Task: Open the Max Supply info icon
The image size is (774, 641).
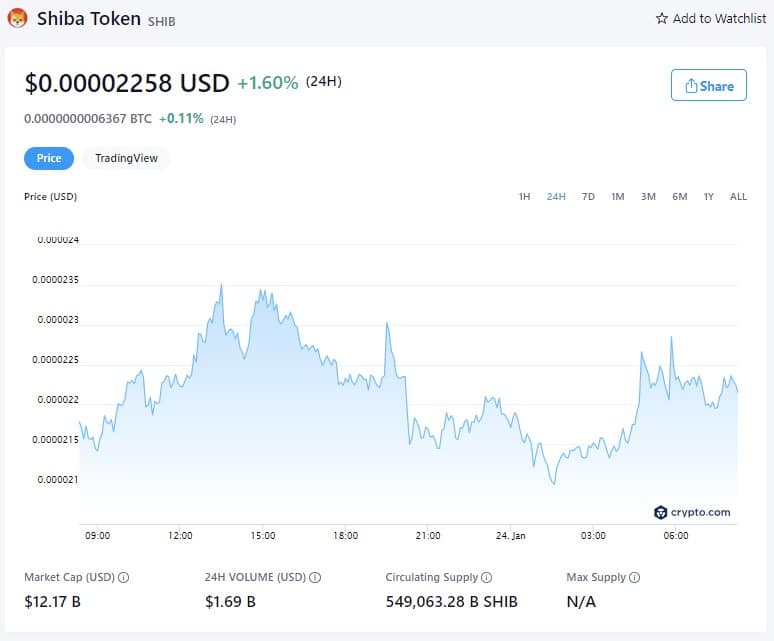Action: (635, 577)
